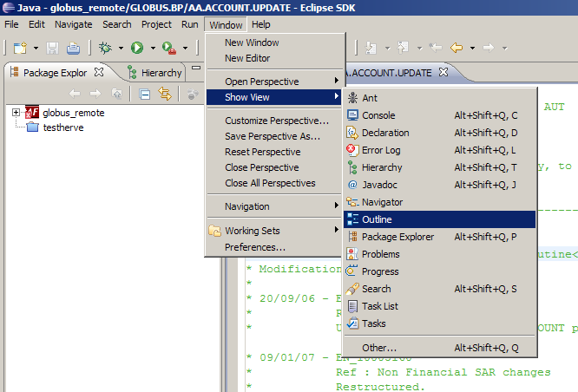Close the AA.ACCOUNT.UPDATE editor tab
578x392 pixels.
[x=442, y=73]
